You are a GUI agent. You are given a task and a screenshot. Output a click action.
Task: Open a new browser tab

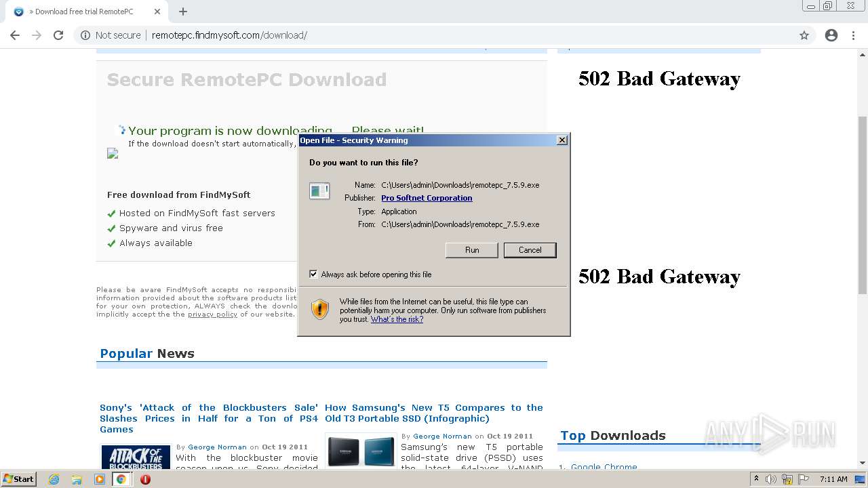pyautogui.click(x=183, y=12)
